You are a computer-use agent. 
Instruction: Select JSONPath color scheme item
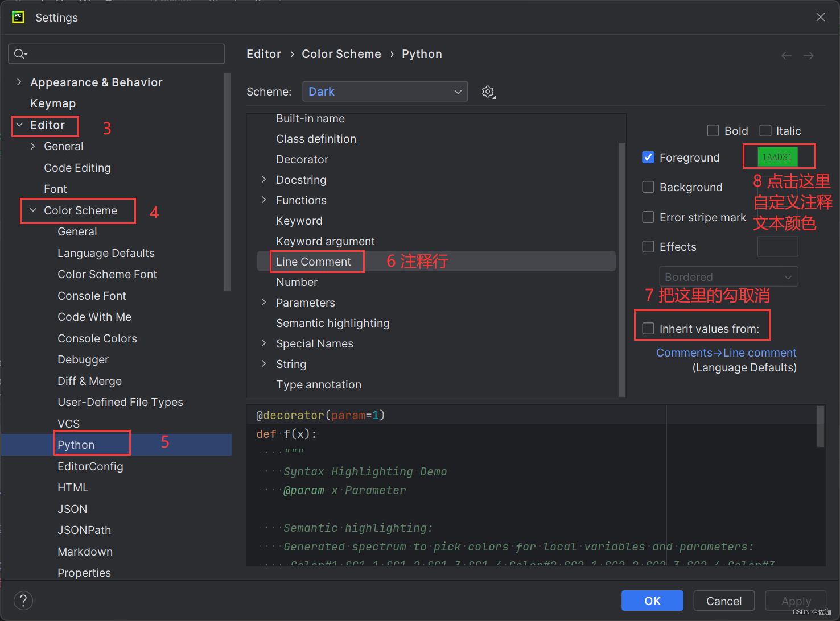tap(84, 530)
